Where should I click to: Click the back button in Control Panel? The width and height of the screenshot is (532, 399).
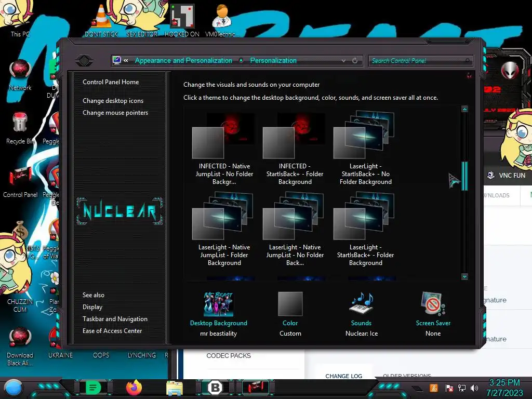tap(84, 61)
